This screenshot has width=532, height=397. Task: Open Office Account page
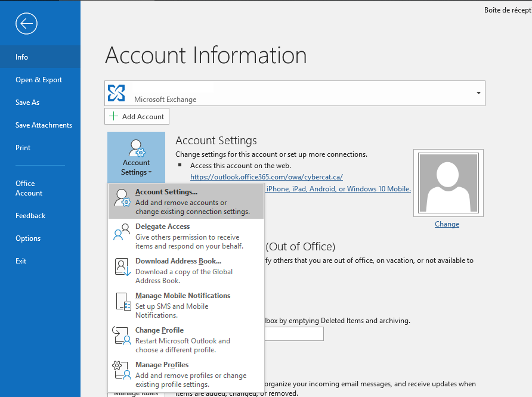pyautogui.click(x=29, y=188)
